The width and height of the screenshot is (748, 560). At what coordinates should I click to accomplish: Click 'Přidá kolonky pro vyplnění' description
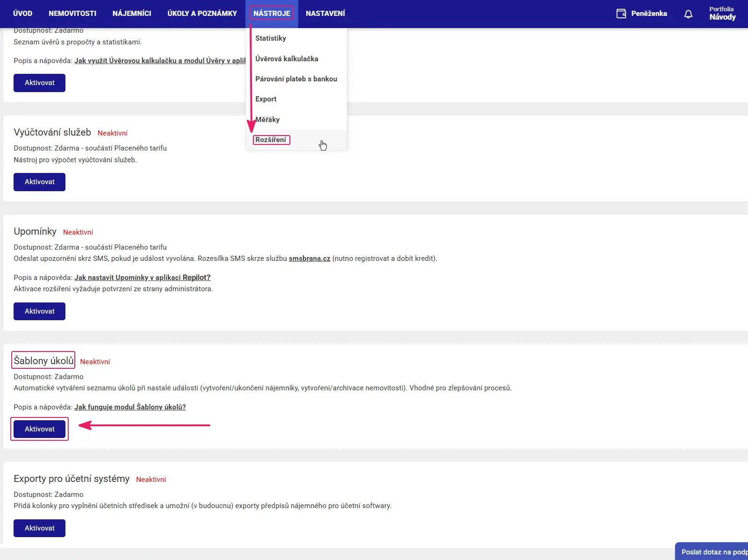(x=202, y=506)
